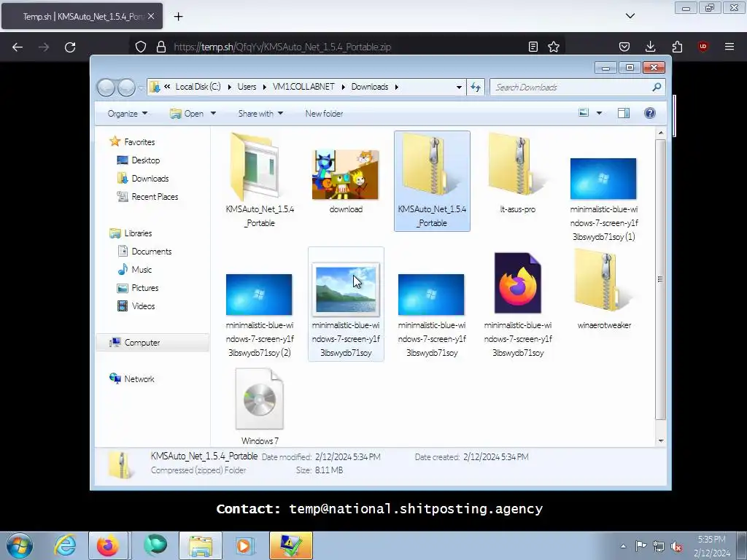Click Users in the address breadcrumb
Image resolution: width=747 pixels, height=560 pixels.
(x=247, y=87)
